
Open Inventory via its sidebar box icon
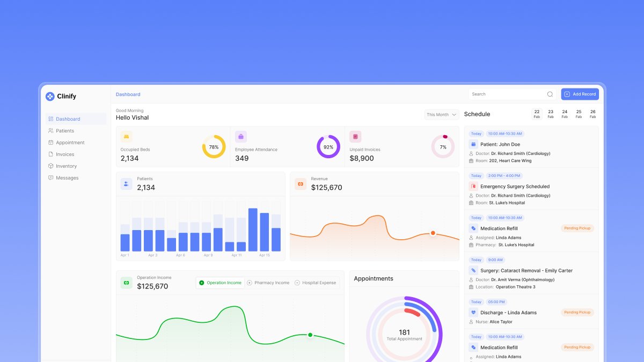pyautogui.click(x=50, y=166)
